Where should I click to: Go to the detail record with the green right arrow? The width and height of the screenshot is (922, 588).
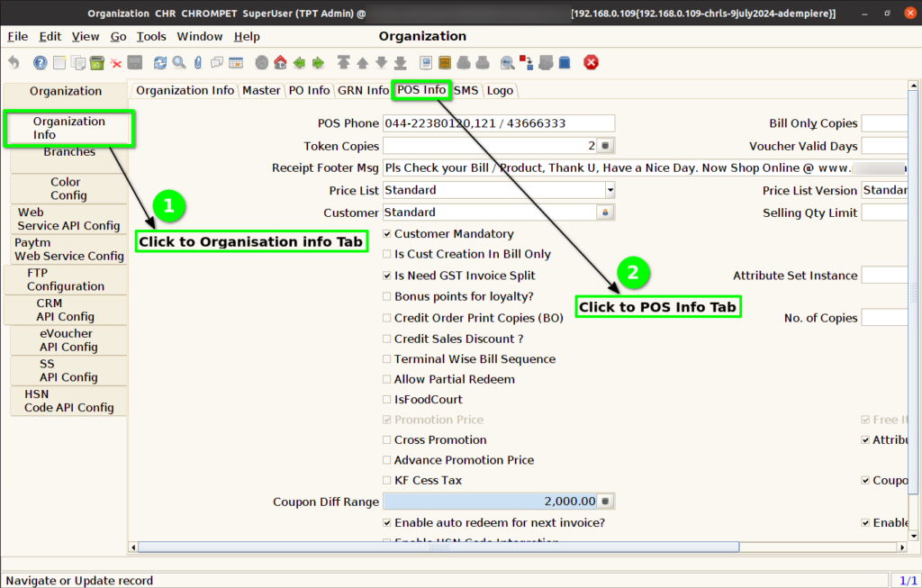[318, 62]
